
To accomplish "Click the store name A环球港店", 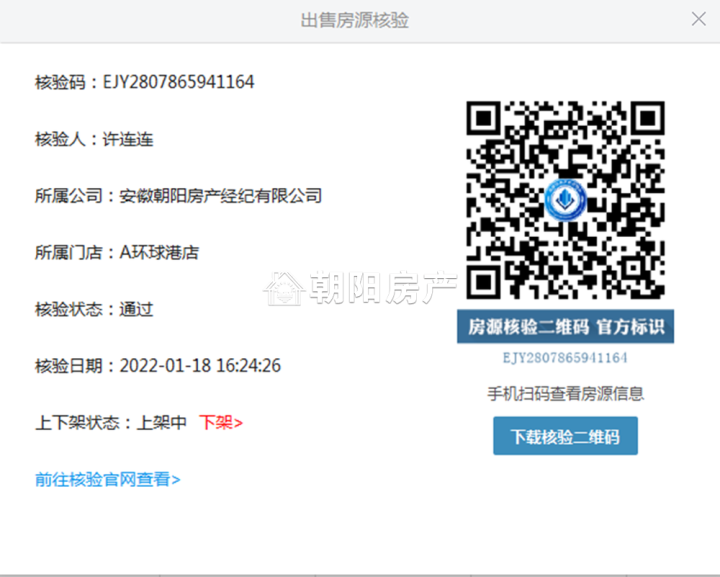I will pos(159,252).
